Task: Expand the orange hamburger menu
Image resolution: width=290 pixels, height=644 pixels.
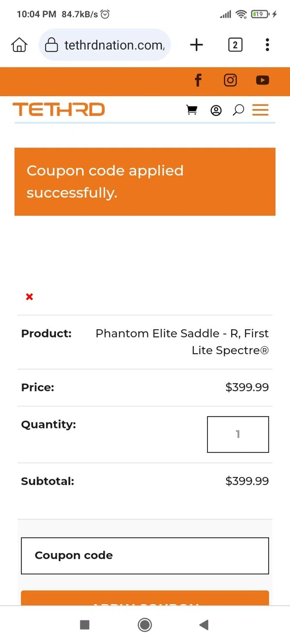Action: tap(260, 110)
